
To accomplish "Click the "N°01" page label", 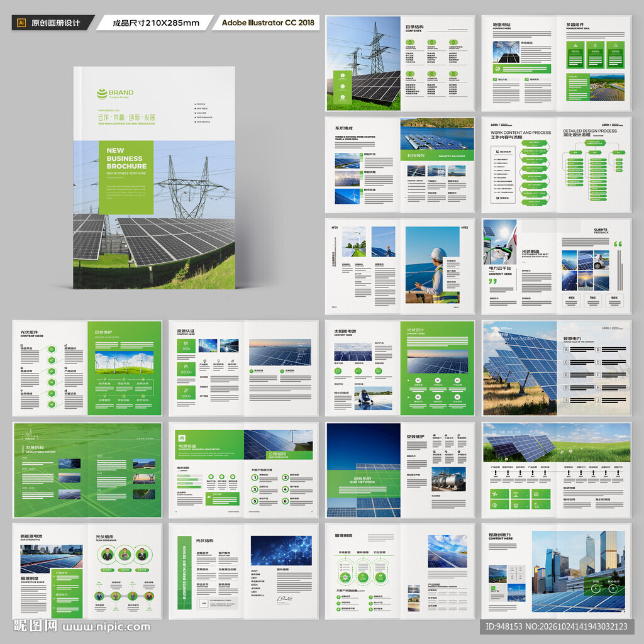I will 335,227.
